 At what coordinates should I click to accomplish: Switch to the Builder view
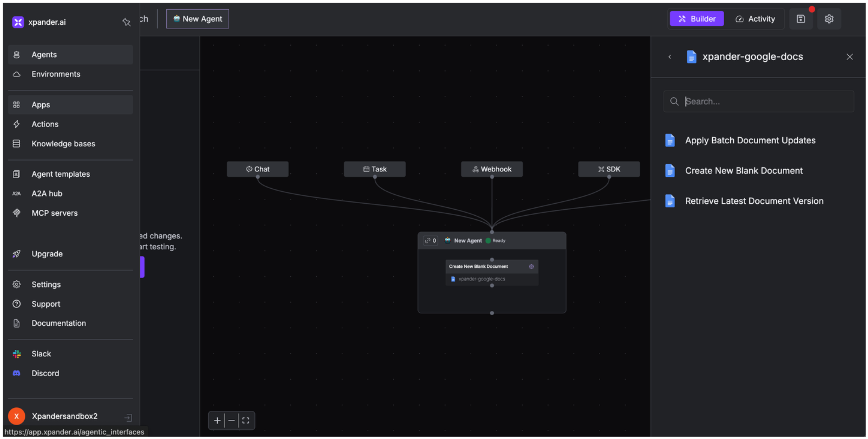tap(696, 19)
